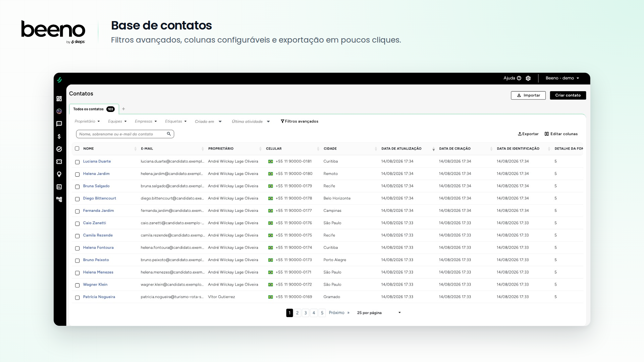Open the checkmark tasks icon in sidebar

pos(59,149)
